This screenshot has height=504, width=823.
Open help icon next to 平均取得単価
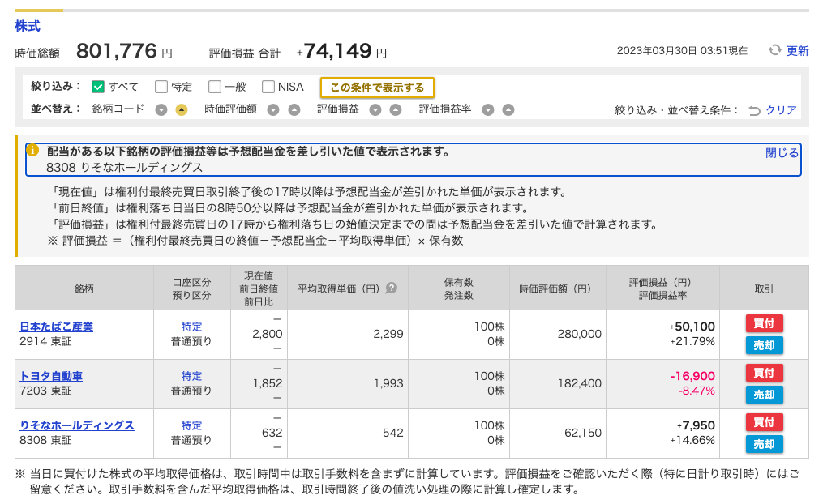pos(392,288)
